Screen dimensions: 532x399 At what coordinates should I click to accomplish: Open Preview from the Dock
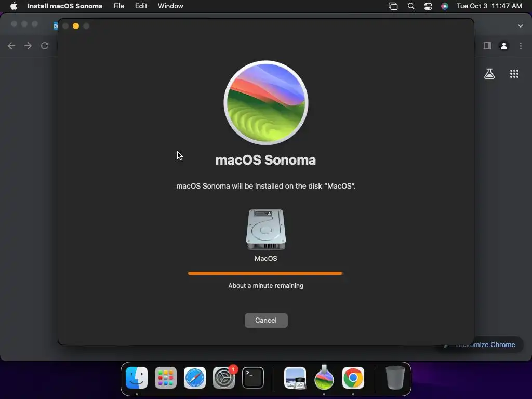point(295,378)
